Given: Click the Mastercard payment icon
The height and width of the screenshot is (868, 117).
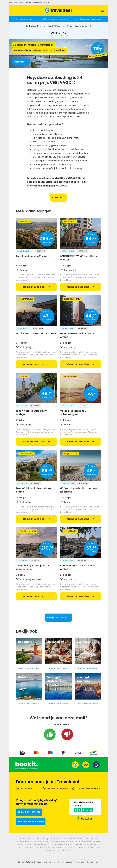Looking at the screenshot, I should click(36, 752).
